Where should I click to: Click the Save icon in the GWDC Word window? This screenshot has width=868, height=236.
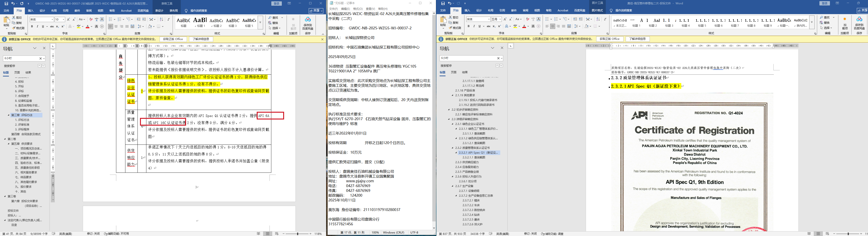(6, 3)
